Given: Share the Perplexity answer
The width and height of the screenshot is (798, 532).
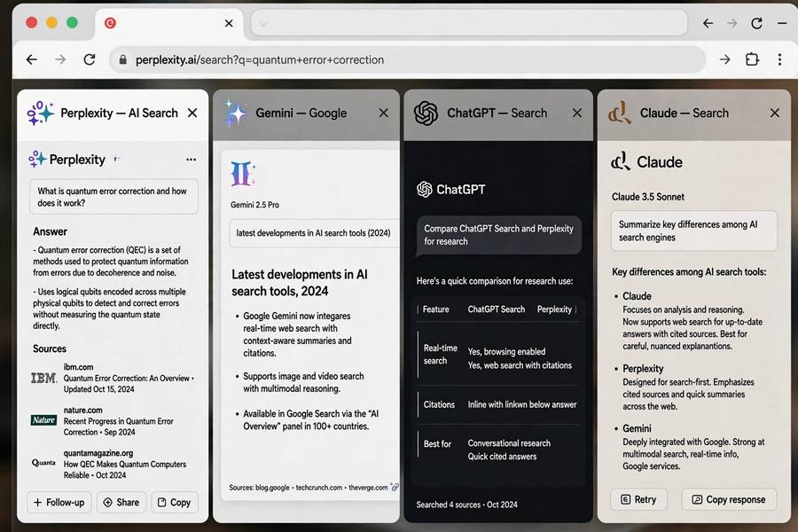Looking at the screenshot, I should pos(121,503).
